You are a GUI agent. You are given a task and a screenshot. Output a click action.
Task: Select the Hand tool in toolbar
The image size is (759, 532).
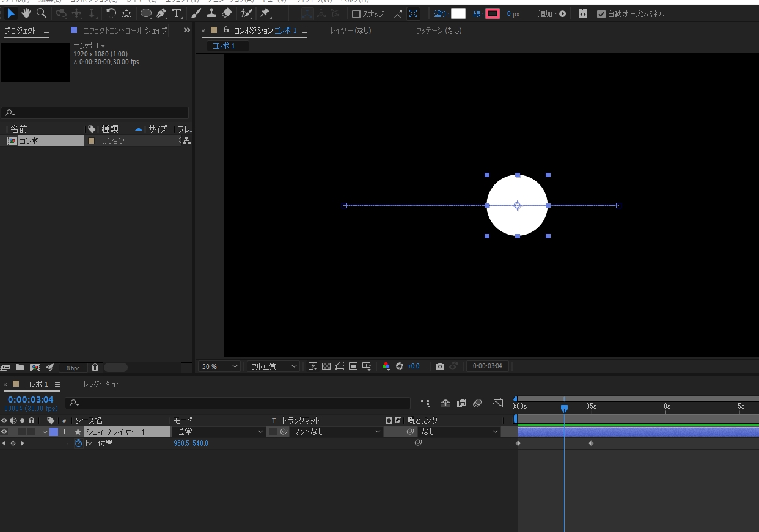pos(26,13)
